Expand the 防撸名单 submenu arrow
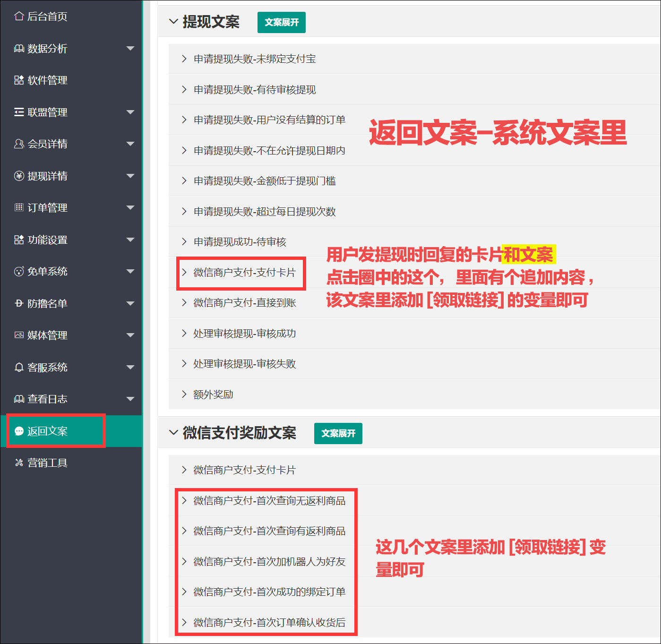The image size is (661, 644). pos(130,304)
